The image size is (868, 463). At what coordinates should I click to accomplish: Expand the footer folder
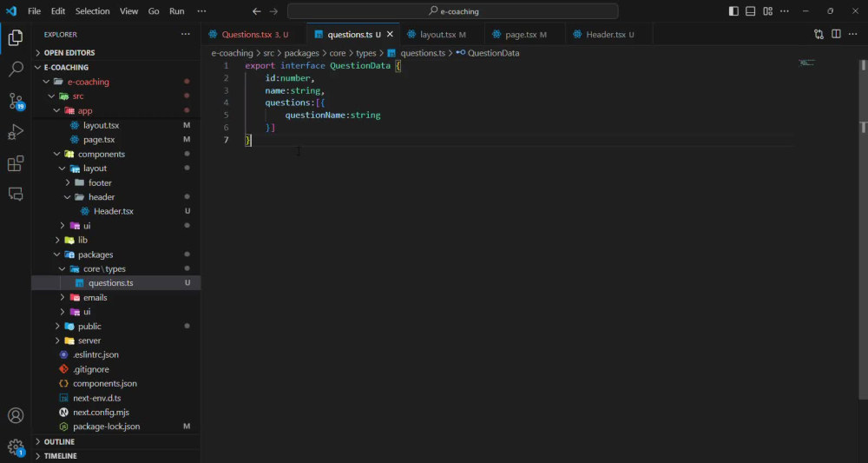(116, 182)
